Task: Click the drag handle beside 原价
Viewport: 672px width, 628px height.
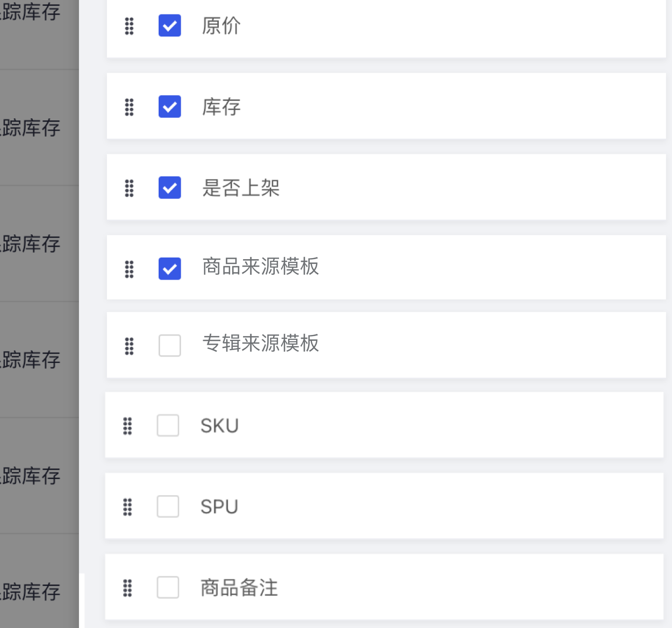Action: point(129,26)
